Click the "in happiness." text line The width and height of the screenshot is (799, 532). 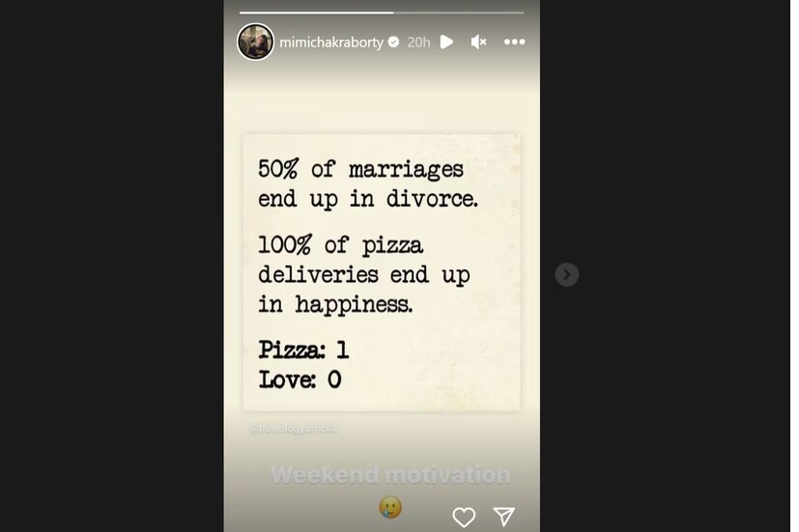[x=335, y=304]
